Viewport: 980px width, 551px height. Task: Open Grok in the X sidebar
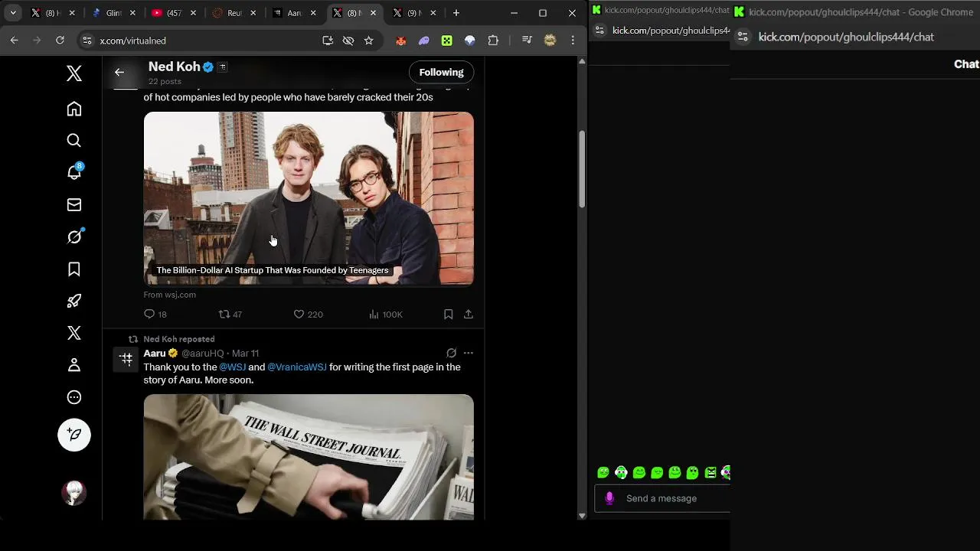(x=74, y=236)
